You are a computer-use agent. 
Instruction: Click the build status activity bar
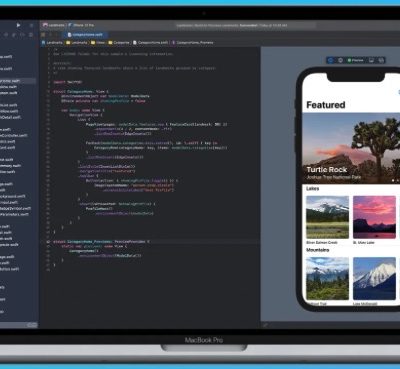point(246,25)
